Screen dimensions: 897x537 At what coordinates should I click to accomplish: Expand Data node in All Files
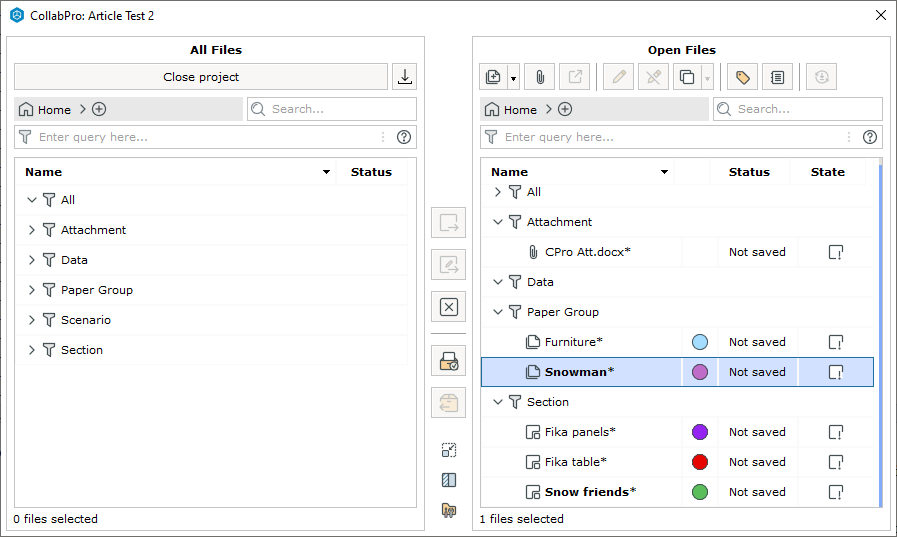32,260
